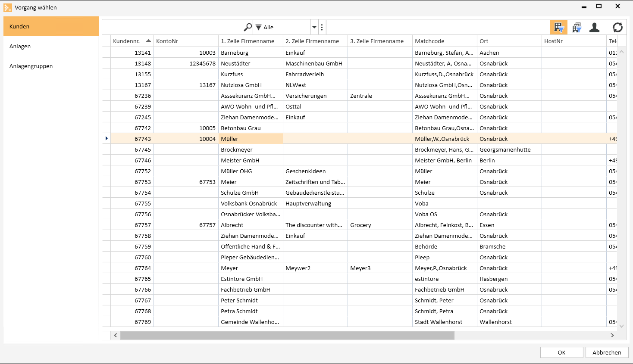Open the three-dot search options menu
The width and height of the screenshot is (633, 364).
point(322,27)
